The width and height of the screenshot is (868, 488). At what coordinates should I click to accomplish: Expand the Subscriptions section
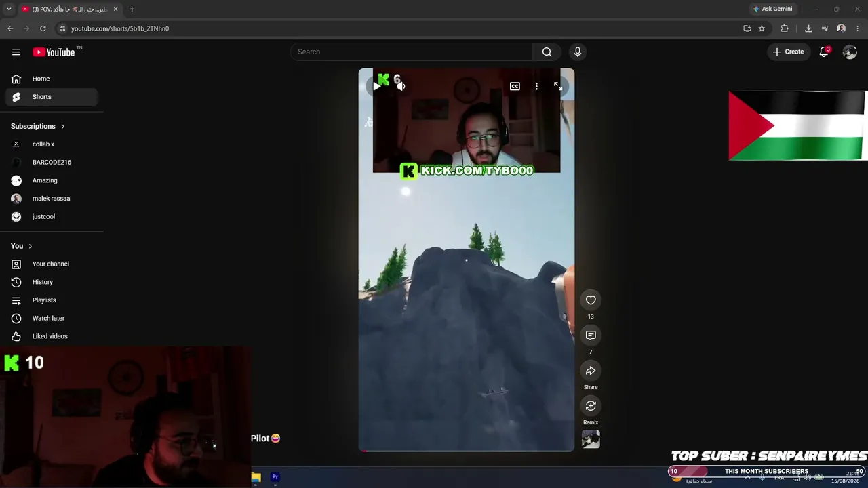point(38,126)
